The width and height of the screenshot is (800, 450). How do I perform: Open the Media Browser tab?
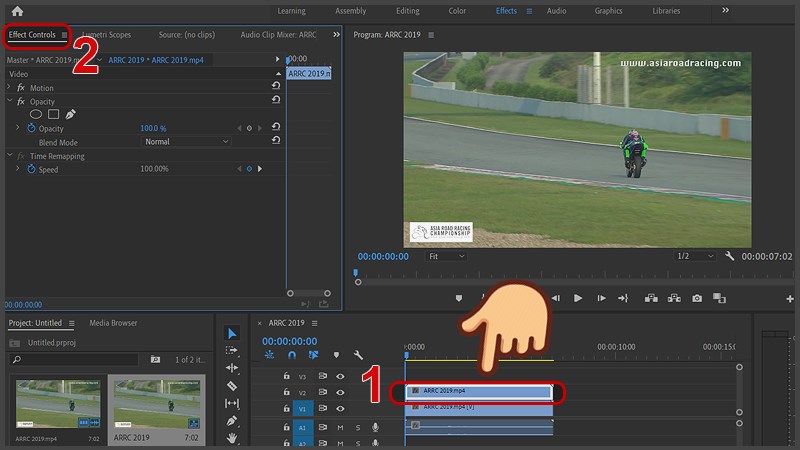coord(113,323)
